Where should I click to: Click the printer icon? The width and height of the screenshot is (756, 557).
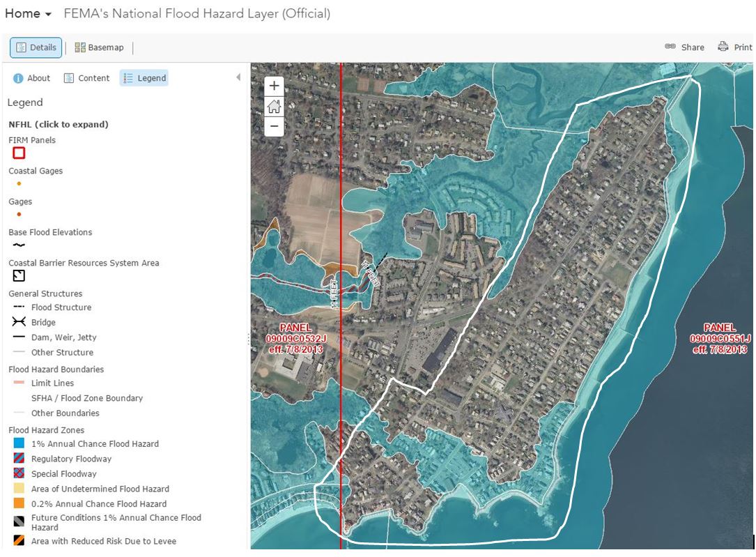[x=723, y=46]
